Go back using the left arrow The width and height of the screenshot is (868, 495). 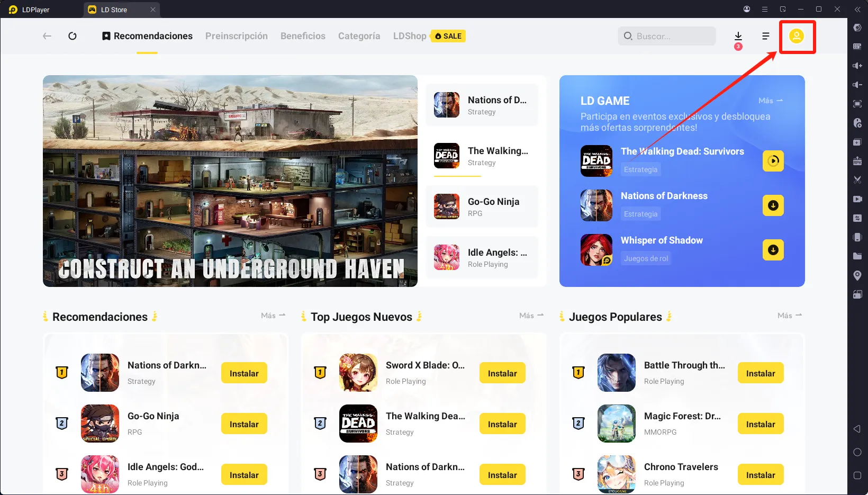coord(47,36)
